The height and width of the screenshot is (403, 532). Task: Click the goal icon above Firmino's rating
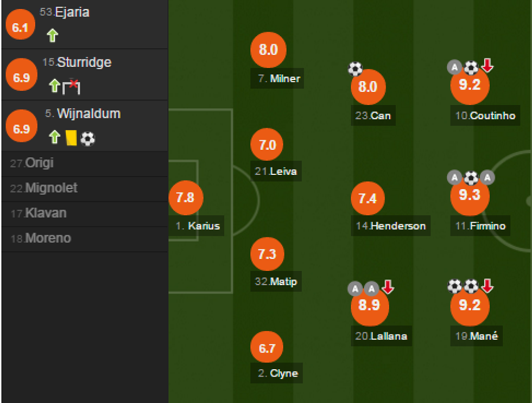471,177
